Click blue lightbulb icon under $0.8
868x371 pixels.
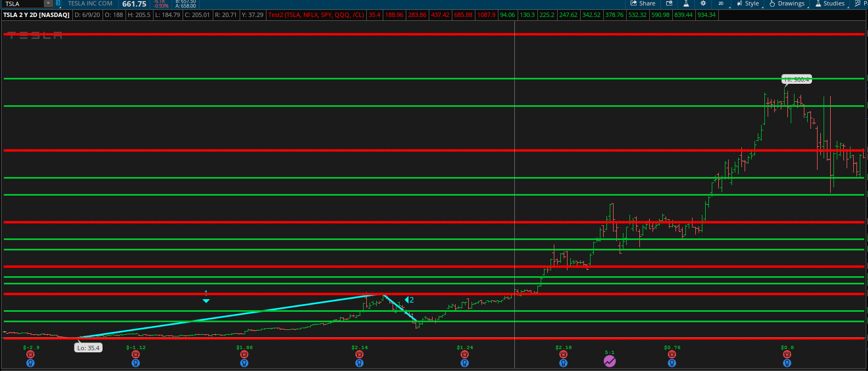(787, 363)
